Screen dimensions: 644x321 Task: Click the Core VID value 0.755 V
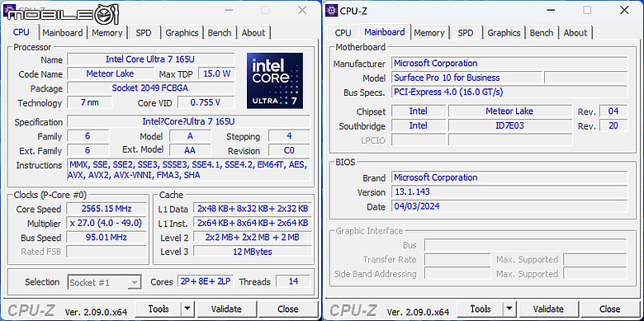[206, 102]
